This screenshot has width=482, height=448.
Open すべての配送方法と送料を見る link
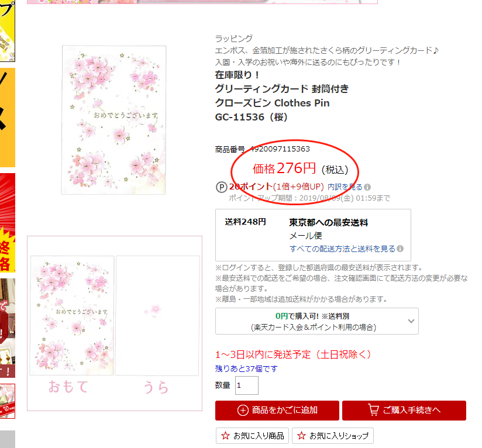tap(342, 249)
